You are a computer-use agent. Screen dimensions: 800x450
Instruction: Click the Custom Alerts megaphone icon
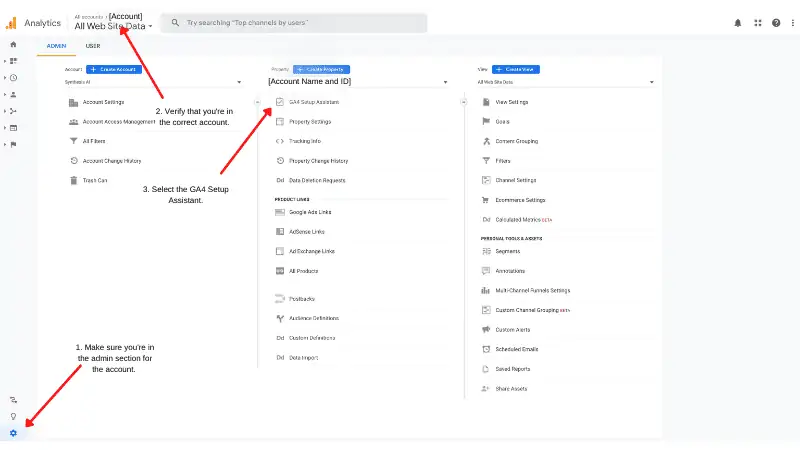486,330
